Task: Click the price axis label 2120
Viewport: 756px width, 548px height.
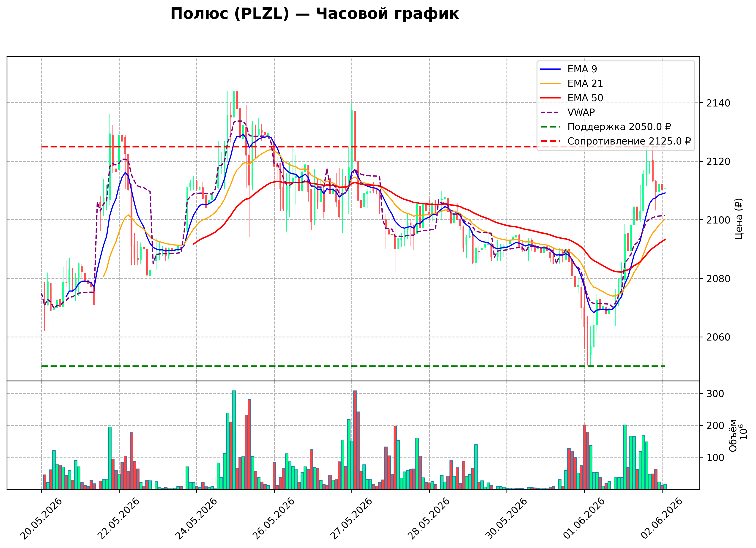Action: [x=718, y=162]
